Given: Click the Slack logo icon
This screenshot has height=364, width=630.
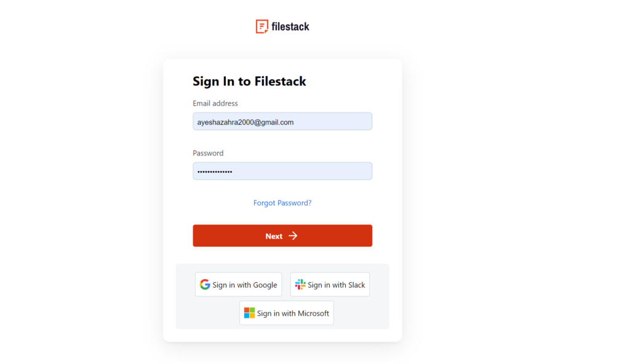Looking at the screenshot, I should click(x=300, y=285).
